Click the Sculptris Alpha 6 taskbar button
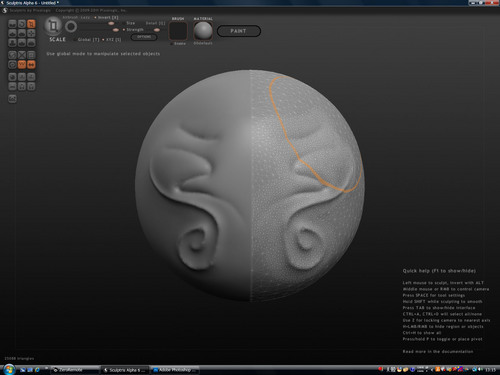This screenshot has width=500, height=375. click(125, 370)
